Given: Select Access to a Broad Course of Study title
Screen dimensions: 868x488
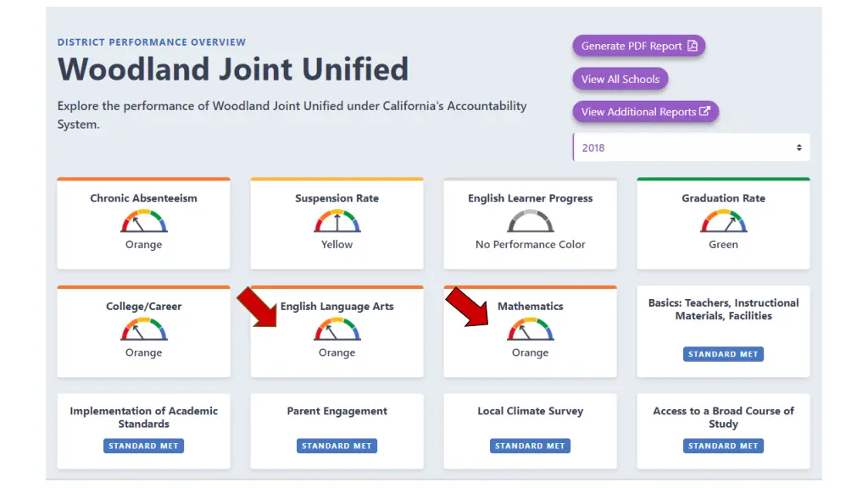Looking at the screenshot, I should (x=724, y=417).
